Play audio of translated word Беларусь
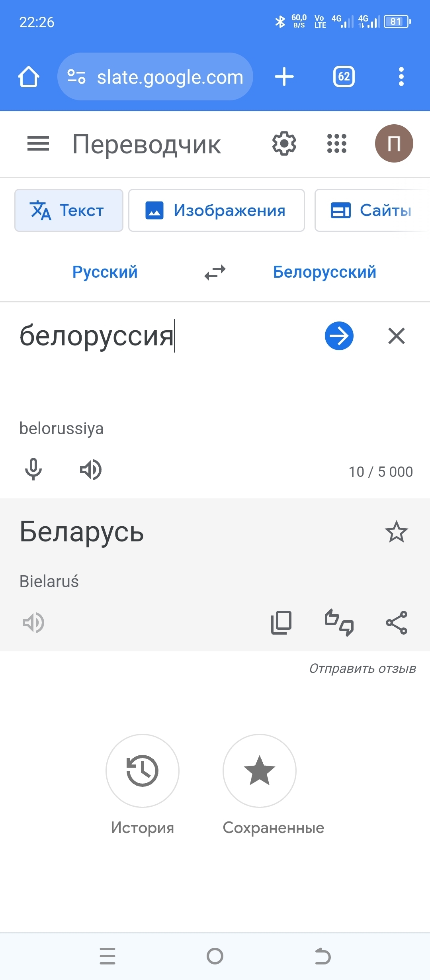Viewport: 430px width, 980px height. (x=33, y=623)
